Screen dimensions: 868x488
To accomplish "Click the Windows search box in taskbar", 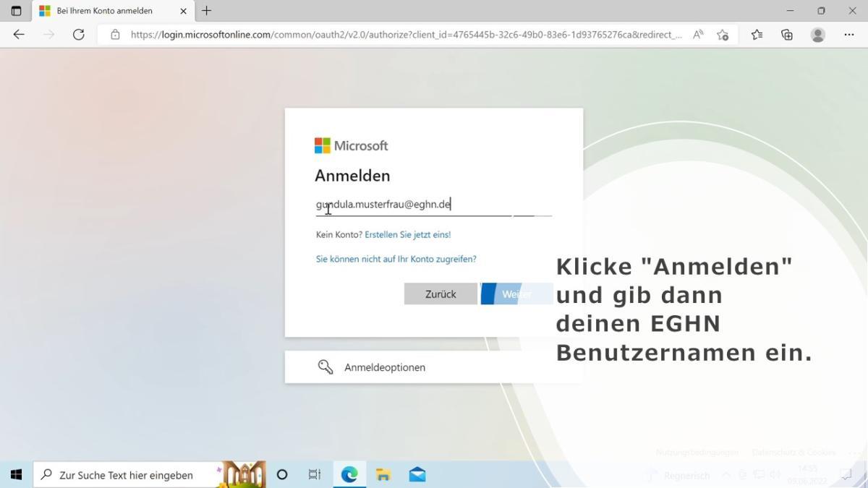I will click(127, 475).
